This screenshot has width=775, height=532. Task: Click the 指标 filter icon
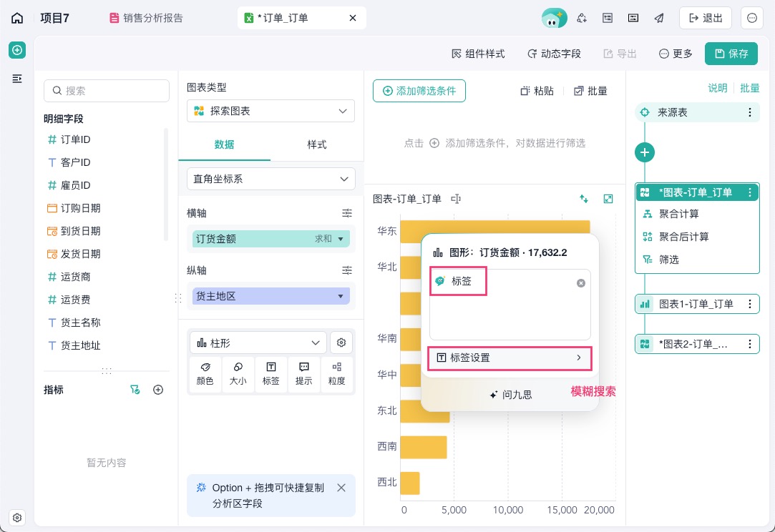(135, 390)
